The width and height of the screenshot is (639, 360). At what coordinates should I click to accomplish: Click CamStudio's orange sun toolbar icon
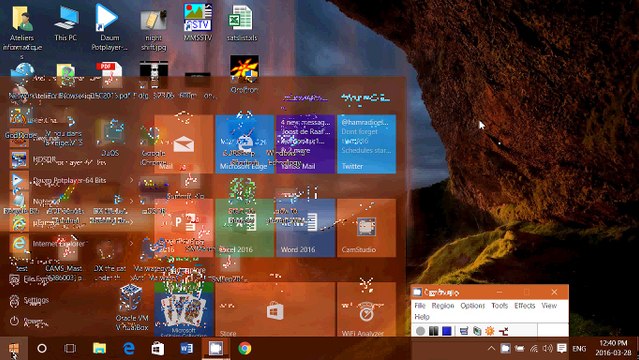pyautogui.click(x=490, y=331)
